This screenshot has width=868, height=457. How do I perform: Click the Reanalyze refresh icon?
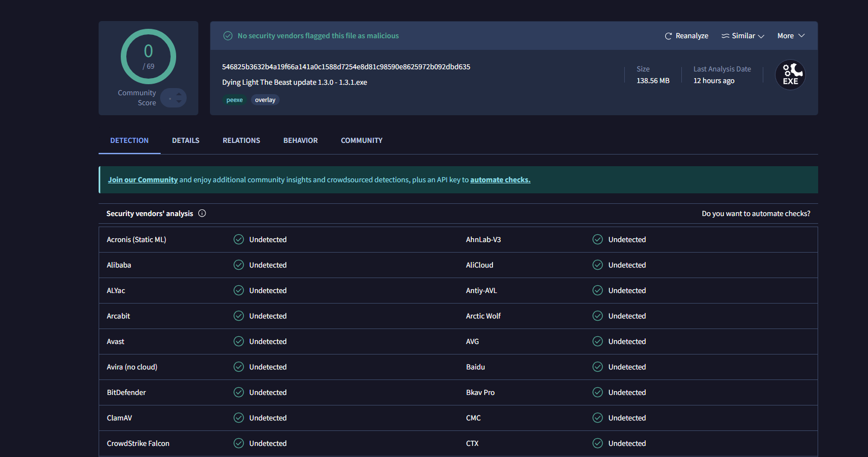point(668,36)
